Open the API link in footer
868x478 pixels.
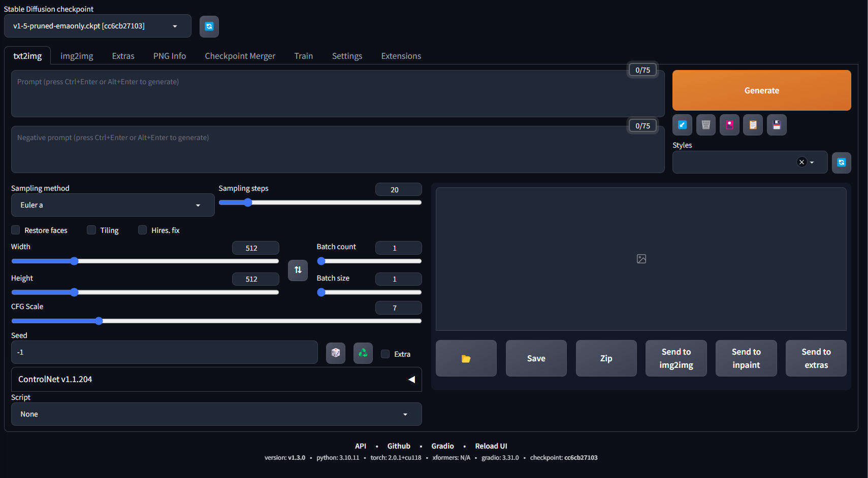[361, 446]
